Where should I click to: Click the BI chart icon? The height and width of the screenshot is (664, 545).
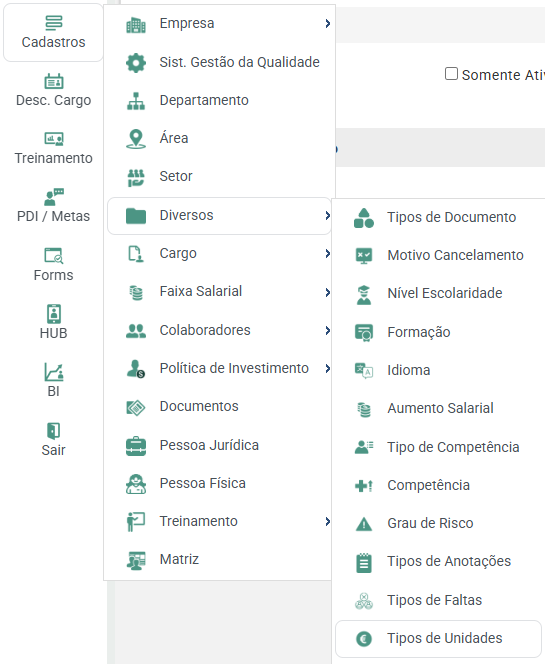54,372
